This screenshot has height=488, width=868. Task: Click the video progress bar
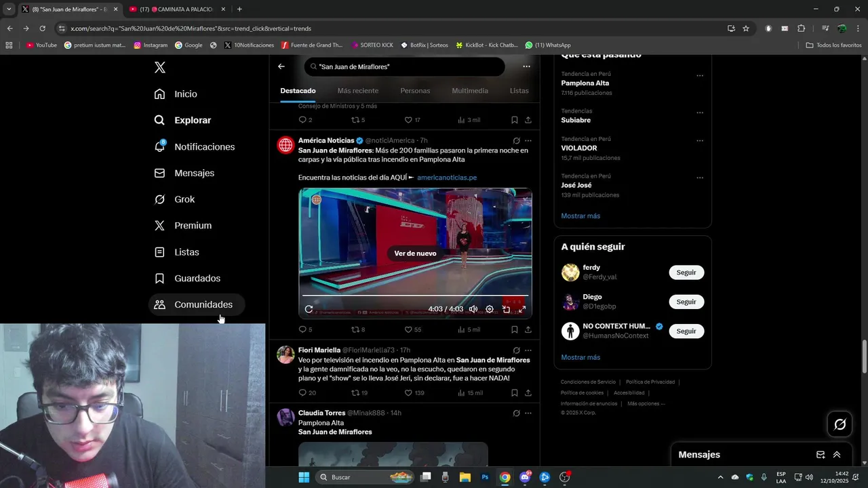415,296
